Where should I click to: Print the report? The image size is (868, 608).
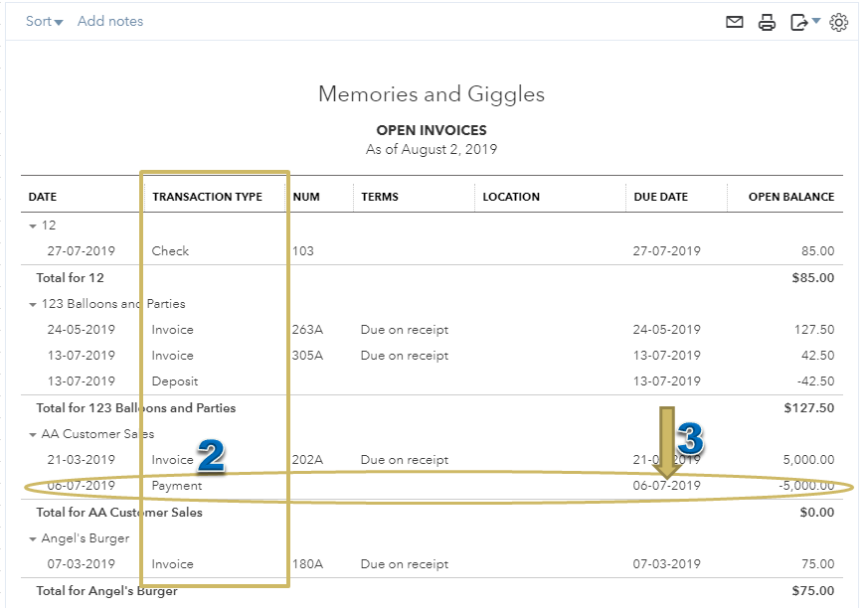766,21
